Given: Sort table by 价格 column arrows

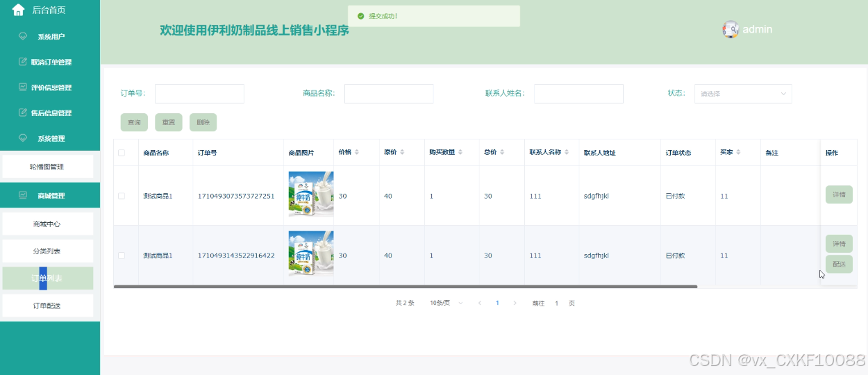Looking at the screenshot, I should 357,152.
